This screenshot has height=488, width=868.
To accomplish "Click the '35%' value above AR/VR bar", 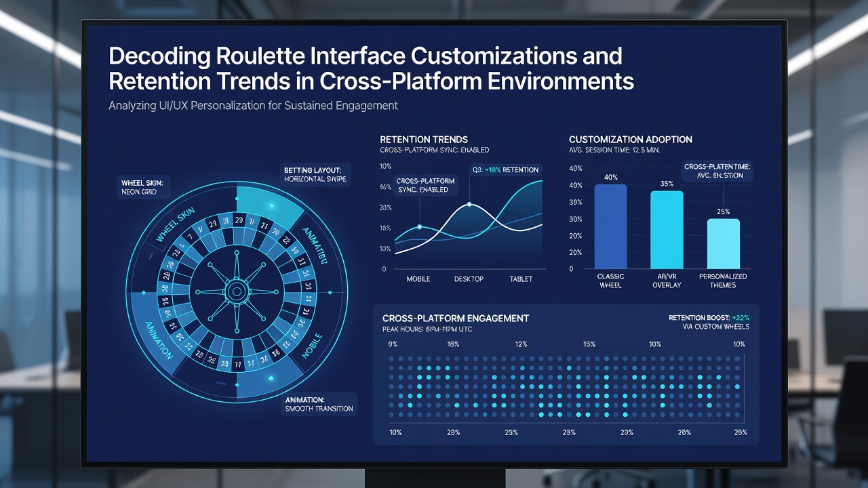I will click(x=667, y=184).
